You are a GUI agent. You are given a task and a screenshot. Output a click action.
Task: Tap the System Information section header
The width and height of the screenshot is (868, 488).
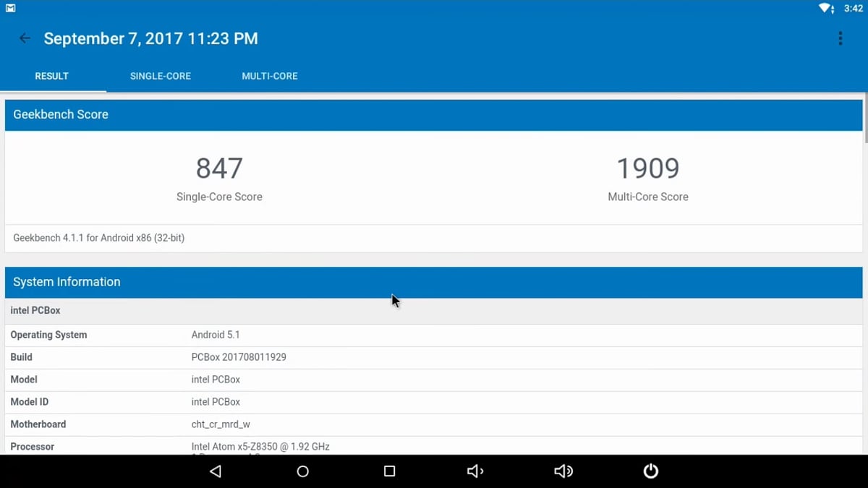coord(433,283)
